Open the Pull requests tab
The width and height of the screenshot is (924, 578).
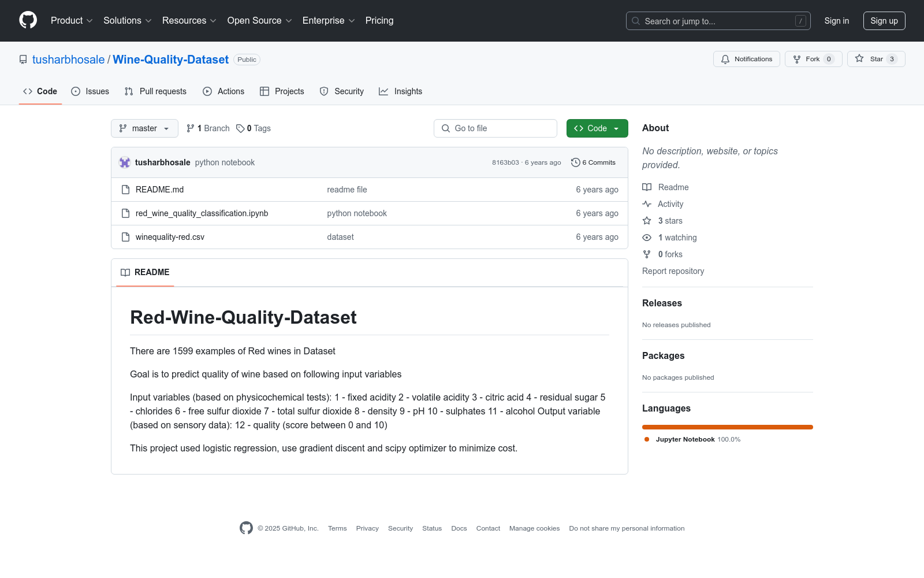click(155, 91)
